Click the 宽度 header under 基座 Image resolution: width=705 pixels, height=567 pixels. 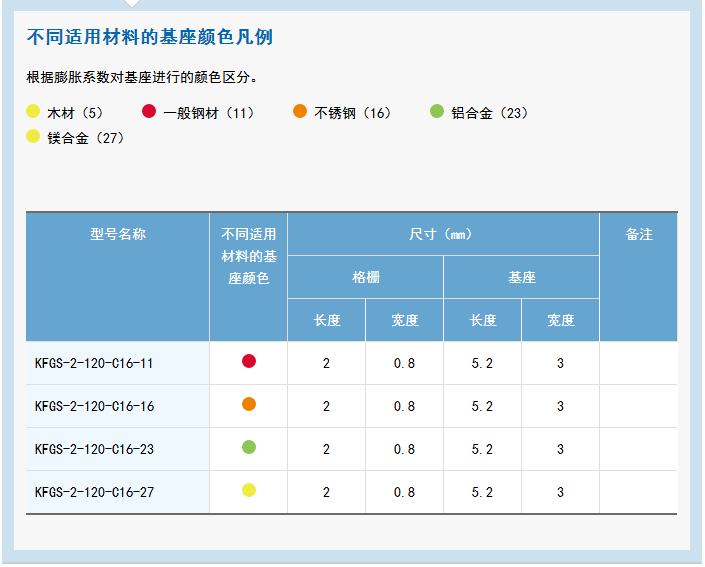click(561, 320)
